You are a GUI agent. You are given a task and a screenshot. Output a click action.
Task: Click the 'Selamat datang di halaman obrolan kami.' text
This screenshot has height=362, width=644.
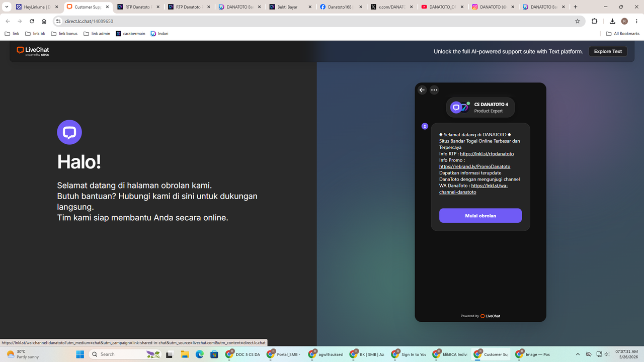pos(134,185)
